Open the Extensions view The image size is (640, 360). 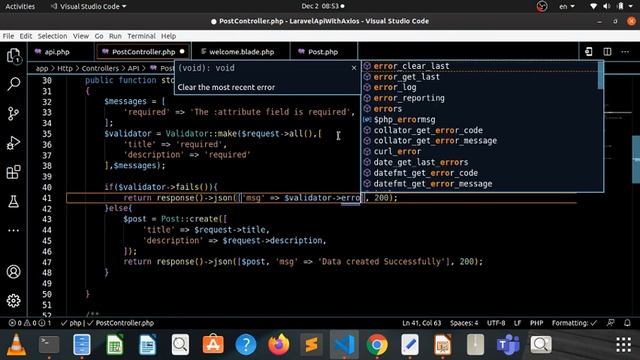13,172
